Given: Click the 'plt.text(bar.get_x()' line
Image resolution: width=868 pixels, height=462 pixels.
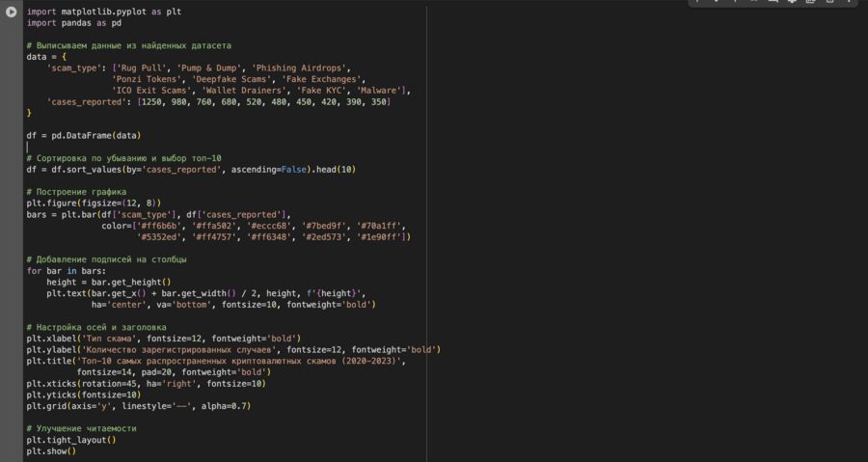Looking at the screenshot, I should [x=206, y=293].
